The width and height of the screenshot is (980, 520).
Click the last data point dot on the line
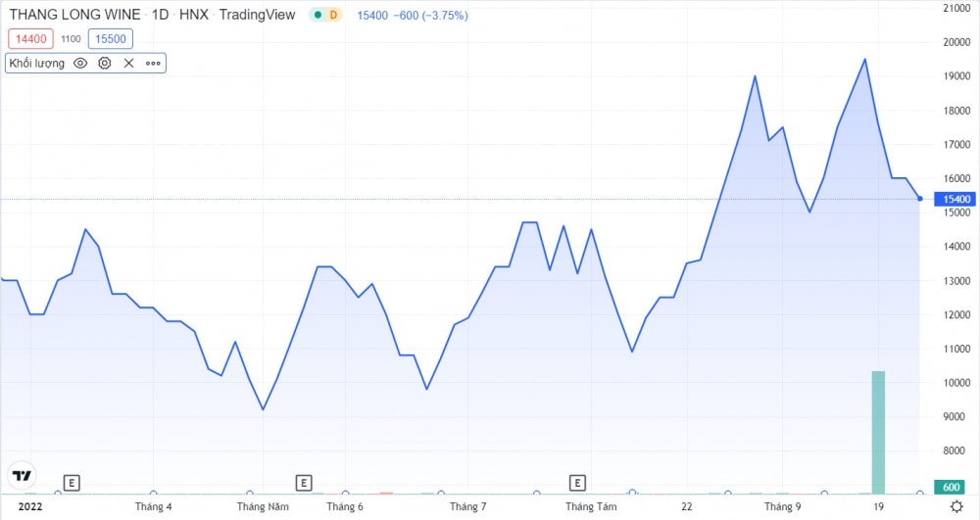pyautogui.click(x=920, y=199)
